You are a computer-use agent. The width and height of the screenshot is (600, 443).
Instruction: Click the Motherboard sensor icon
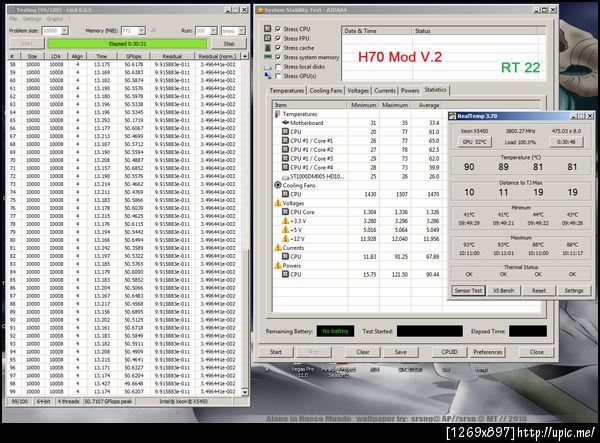point(285,123)
